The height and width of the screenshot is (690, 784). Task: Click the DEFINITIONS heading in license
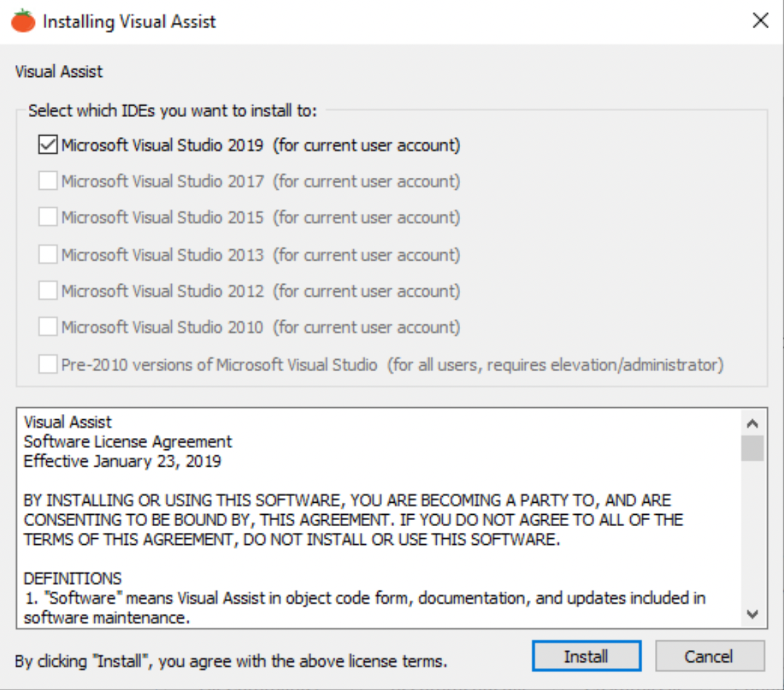click(x=72, y=578)
